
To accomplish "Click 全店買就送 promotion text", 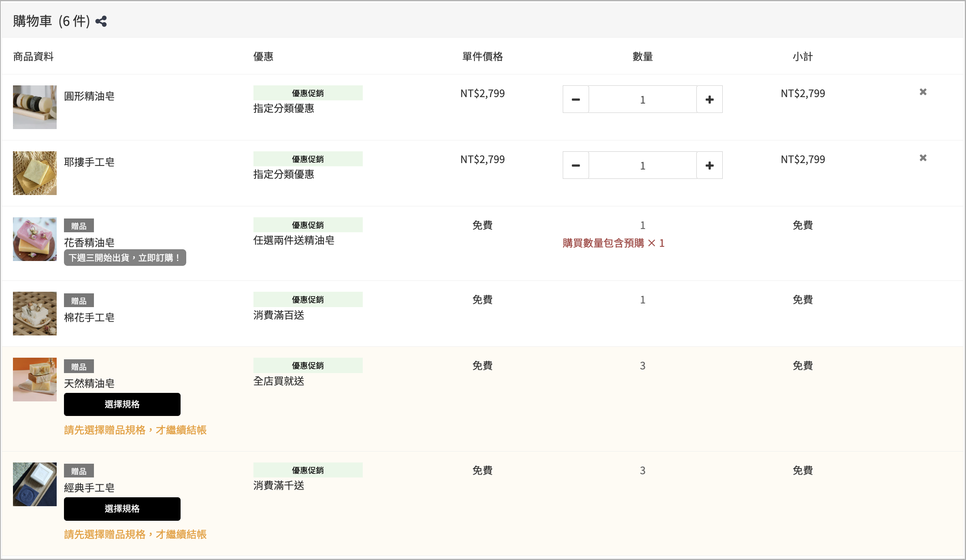I will [279, 381].
